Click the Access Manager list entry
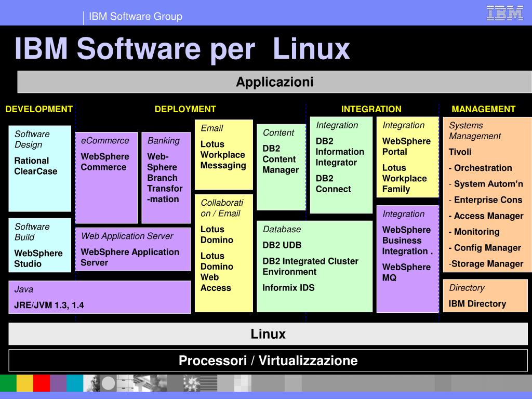The height and width of the screenshot is (399, 532). (x=486, y=216)
